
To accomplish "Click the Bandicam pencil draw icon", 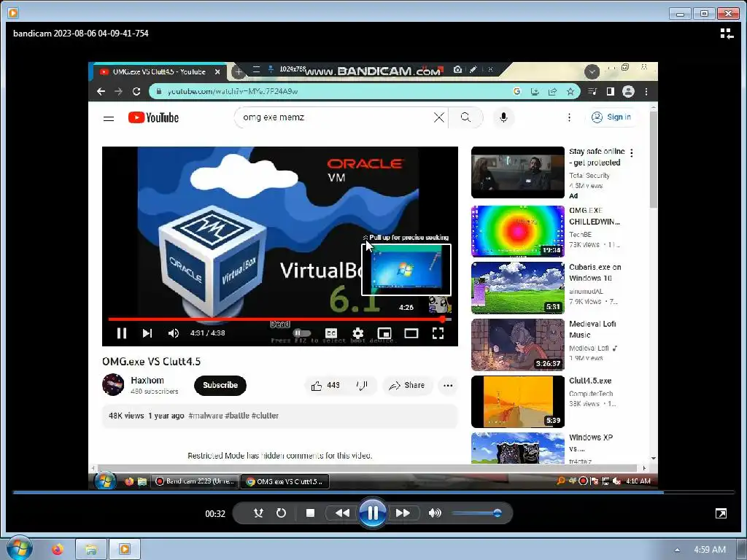I will tap(473, 69).
